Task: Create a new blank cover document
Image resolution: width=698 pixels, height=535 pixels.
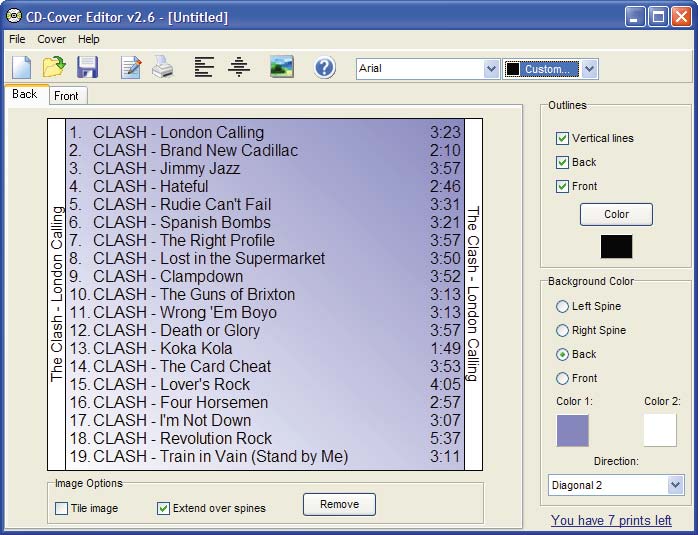Action: point(21,68)
